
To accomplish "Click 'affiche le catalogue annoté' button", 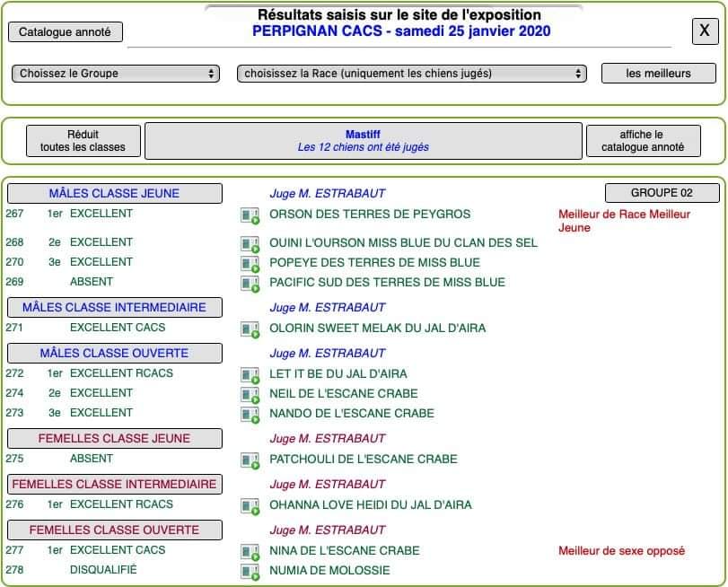I will point(643,141).
